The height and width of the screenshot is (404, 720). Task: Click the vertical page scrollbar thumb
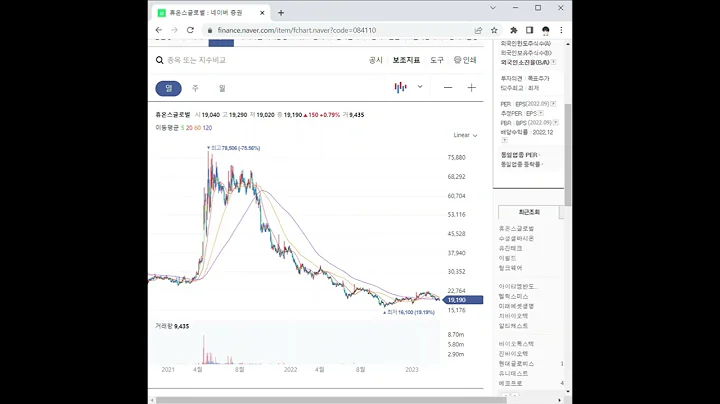[x=568, y=155]
